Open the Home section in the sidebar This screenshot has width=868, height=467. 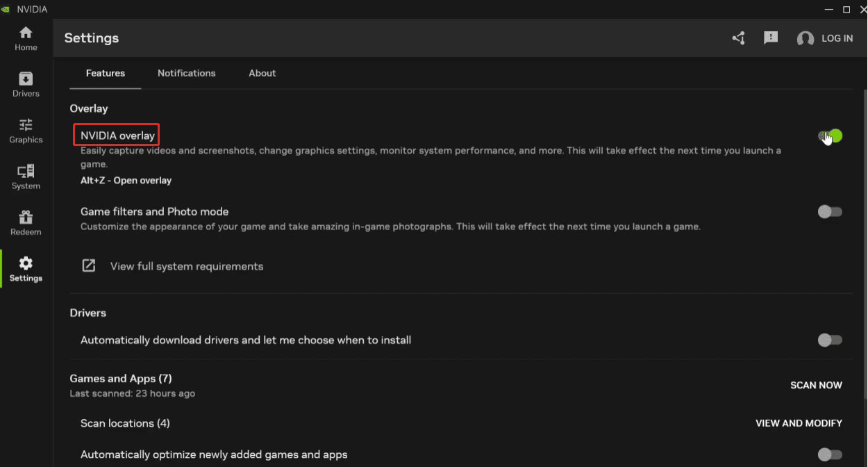click(x=26, y=36)
